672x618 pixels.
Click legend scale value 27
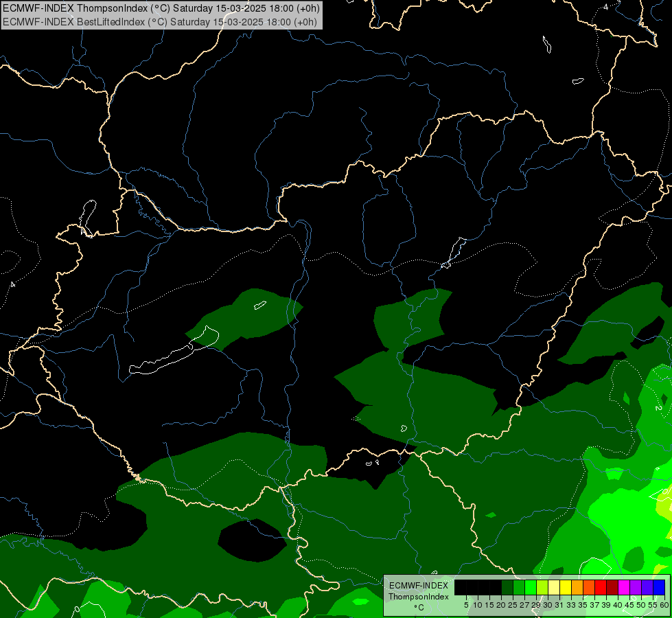524,605
